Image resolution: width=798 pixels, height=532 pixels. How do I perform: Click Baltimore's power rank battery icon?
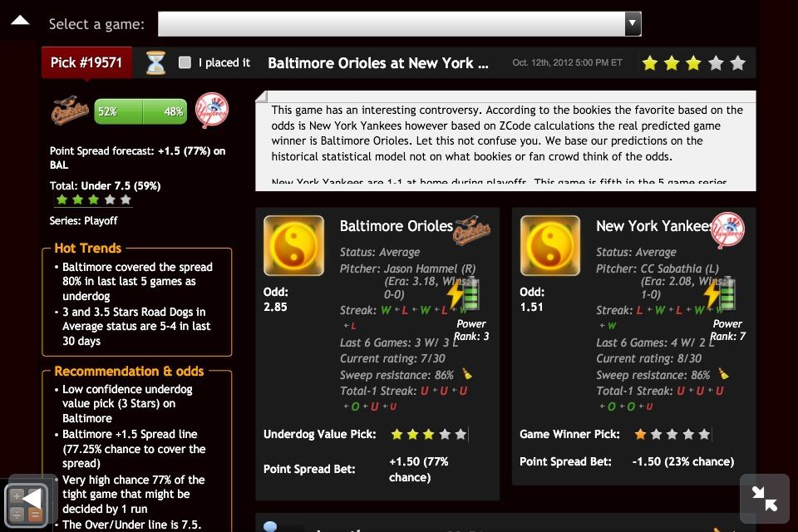pyautogui.click(x=463, y=293)
